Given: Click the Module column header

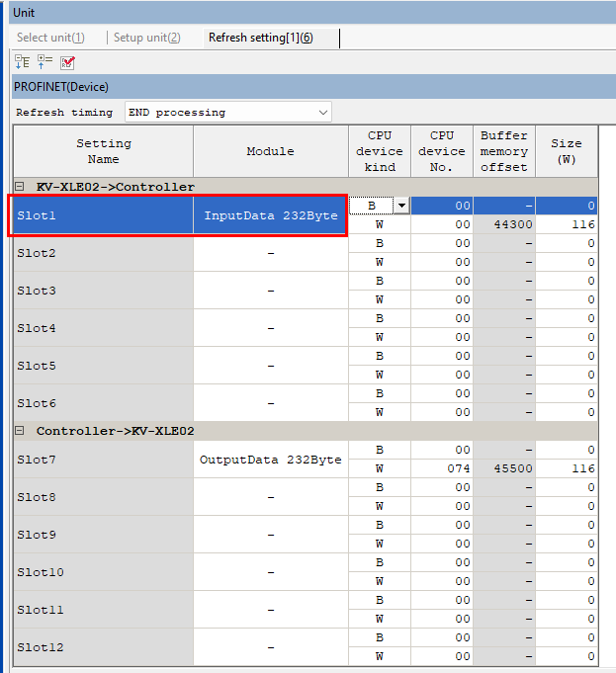Looking at the screenshot, I should tap(271, 151).
